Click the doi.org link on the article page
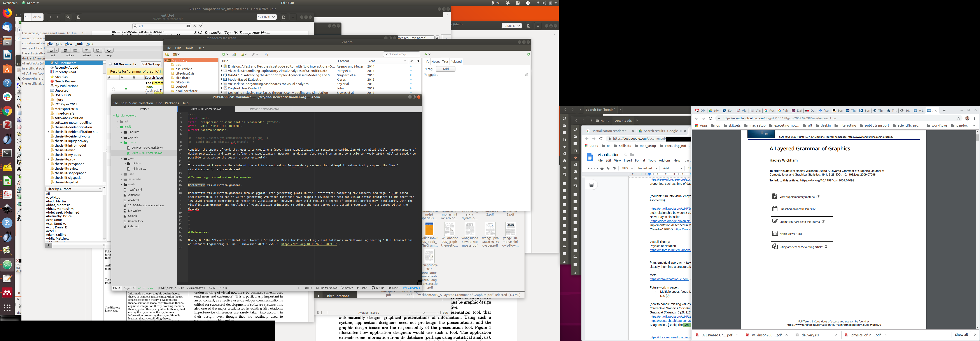 [827, 181]
